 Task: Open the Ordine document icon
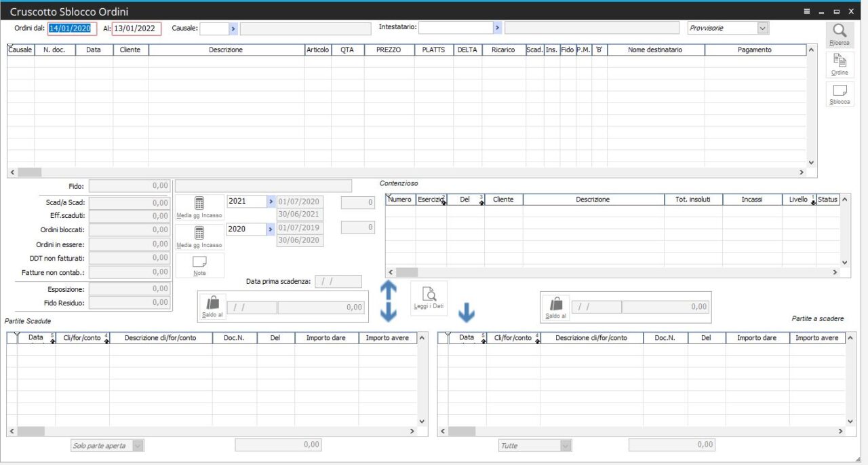pyautogui.click(x=840, y=62)
